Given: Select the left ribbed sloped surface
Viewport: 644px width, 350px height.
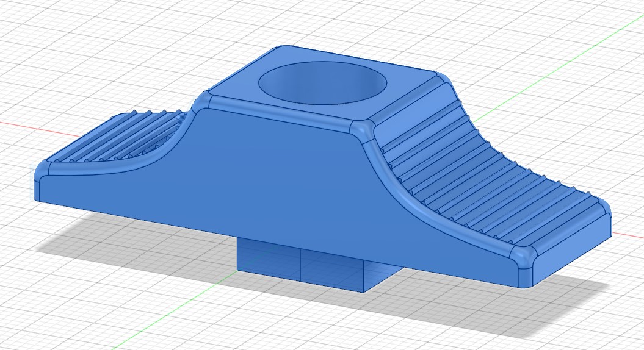Looking at the screenshot, I should tap(117, 135).
